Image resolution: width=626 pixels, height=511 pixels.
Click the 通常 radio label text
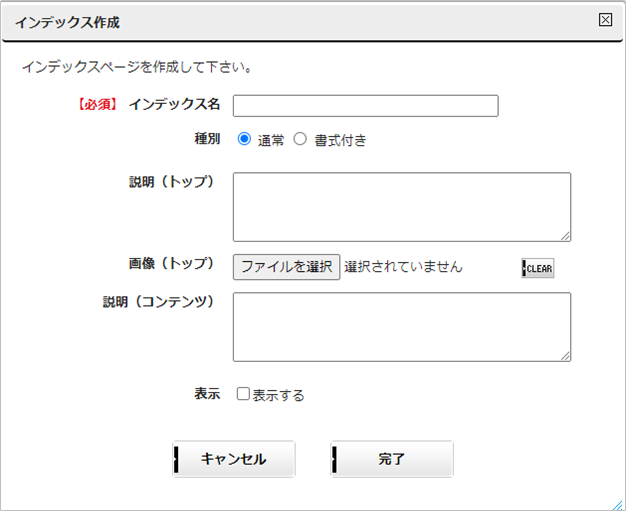pos(271,140)
